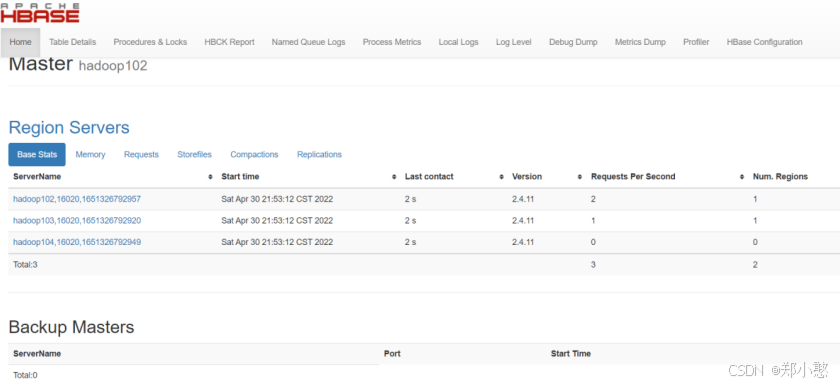Screen dimensions: 840x386
Task: Sort by ServerName column arrow icon
Action: click(x=211, y=177)
